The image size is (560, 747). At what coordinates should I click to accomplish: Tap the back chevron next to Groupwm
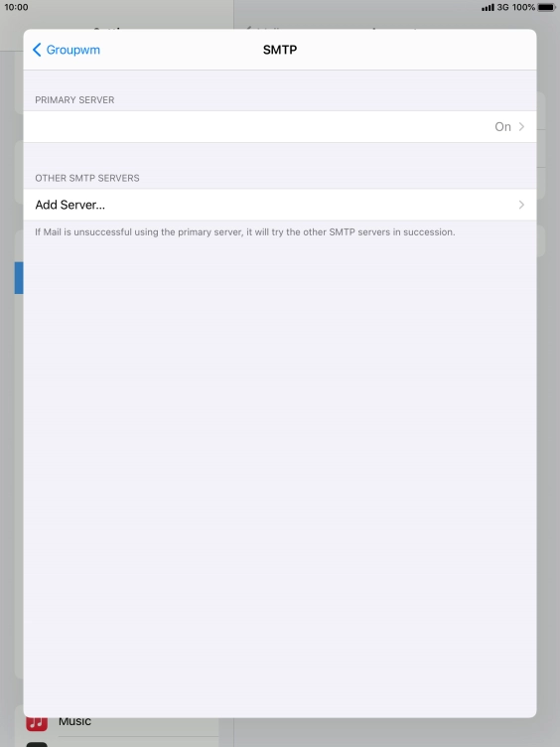(x=37, y=50)
